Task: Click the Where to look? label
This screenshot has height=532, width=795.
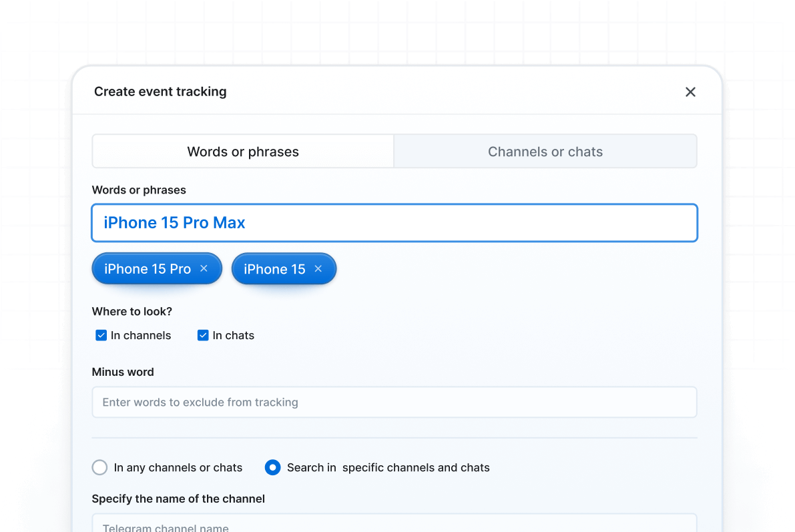Action: (x=131, y=311)
